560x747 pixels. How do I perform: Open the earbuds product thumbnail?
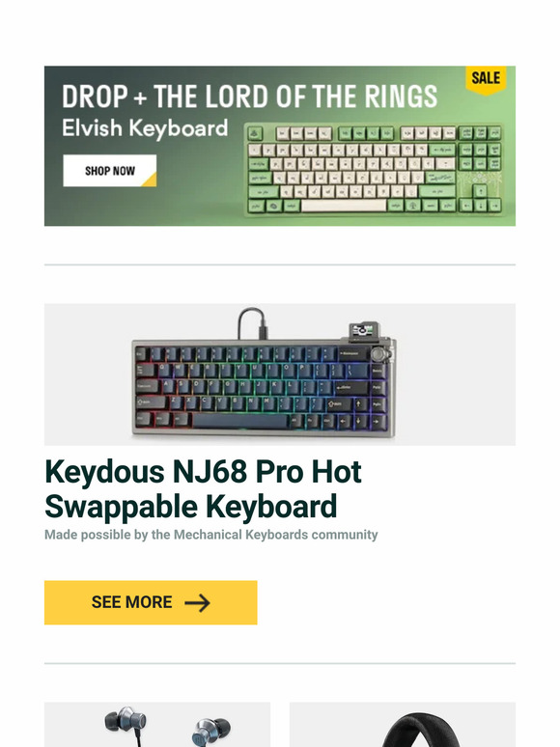click(x=157, y=724)
